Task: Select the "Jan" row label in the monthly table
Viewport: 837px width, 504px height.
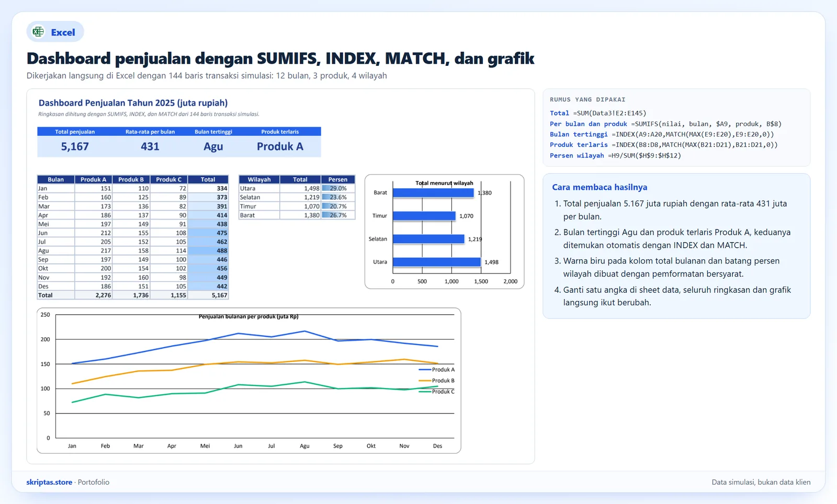Action: click(x=56, y=188)
